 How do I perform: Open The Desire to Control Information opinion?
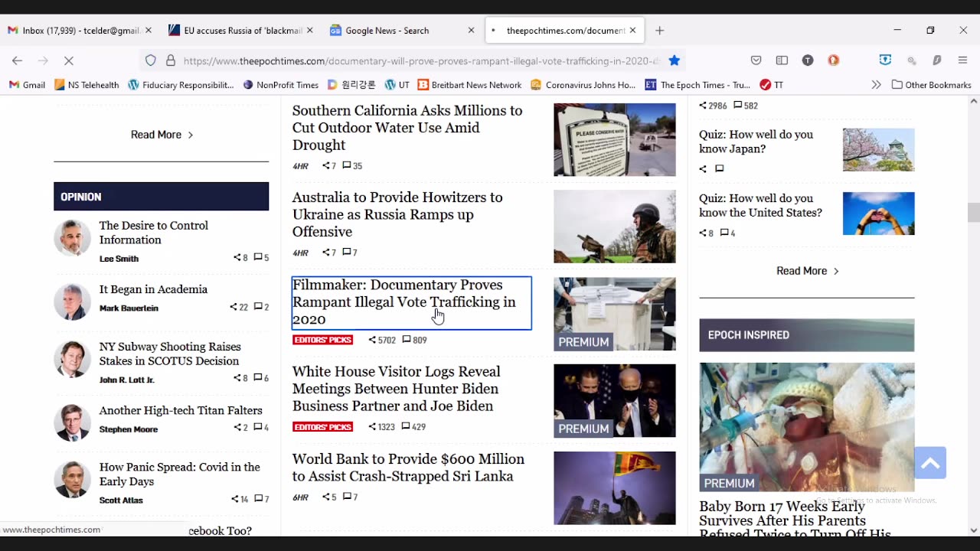pos(153,233)
